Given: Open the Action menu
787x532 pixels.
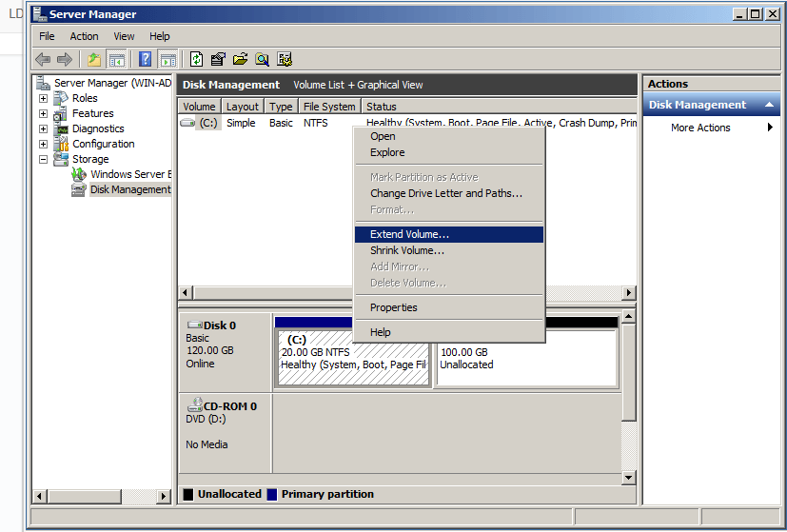Looking at the screenshot, I should tap(84, 36).
